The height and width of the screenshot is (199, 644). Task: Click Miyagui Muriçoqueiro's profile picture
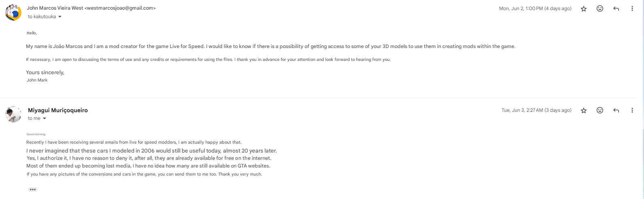tap(13, 114)
